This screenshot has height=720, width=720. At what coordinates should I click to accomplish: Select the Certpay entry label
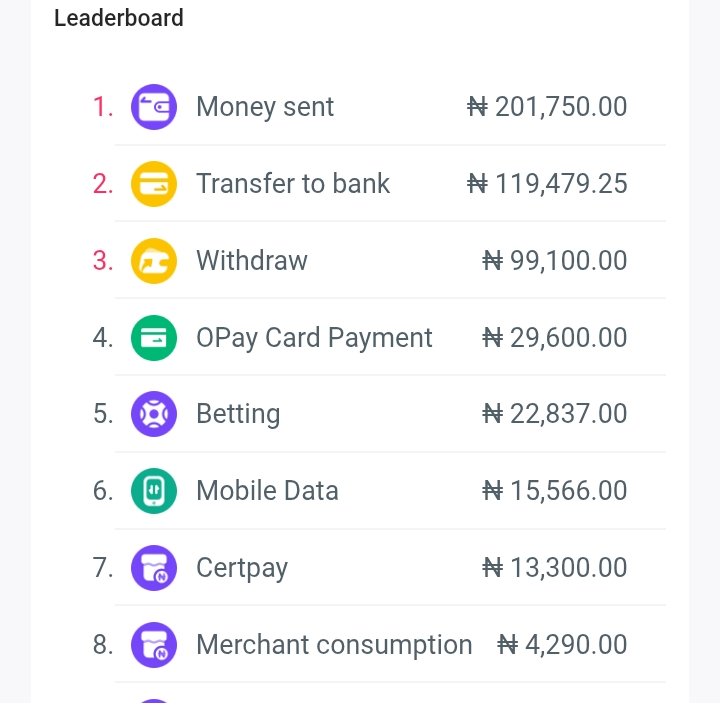pos(242,568)
